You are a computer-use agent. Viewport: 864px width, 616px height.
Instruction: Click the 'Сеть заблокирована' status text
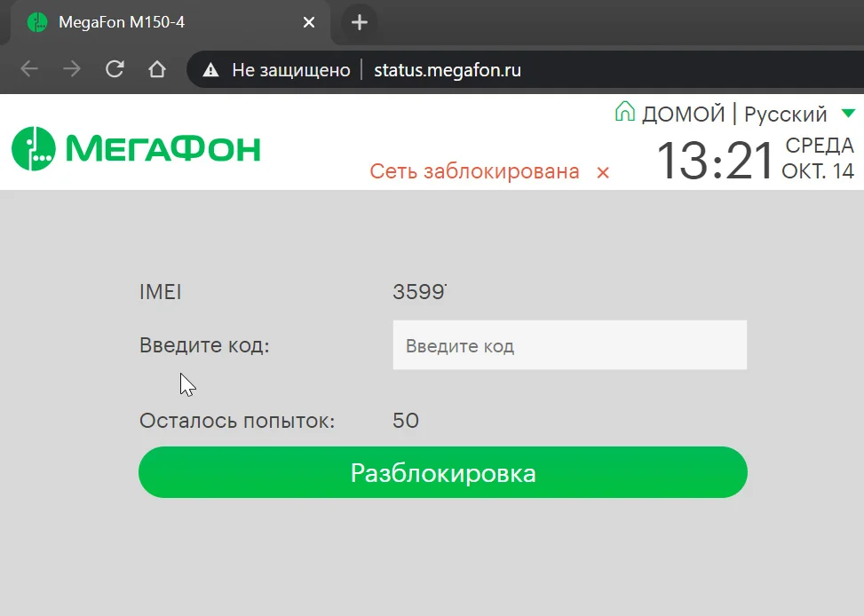click(x=474, y=171)
